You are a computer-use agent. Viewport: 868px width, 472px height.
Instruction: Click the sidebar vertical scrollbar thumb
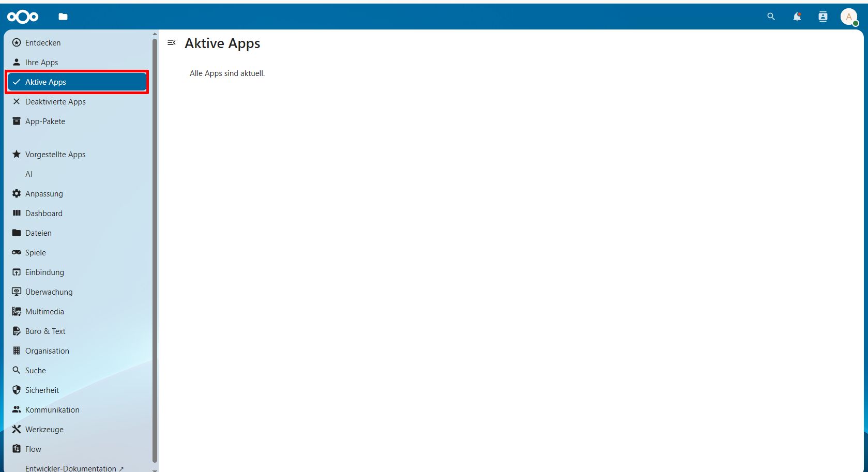pos(155,251)
